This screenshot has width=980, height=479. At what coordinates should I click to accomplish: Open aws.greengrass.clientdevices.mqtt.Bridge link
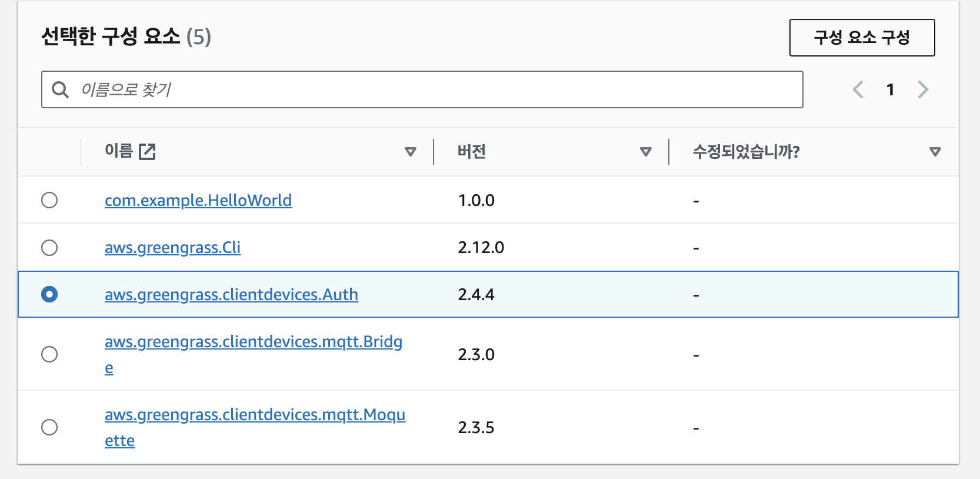254,355
